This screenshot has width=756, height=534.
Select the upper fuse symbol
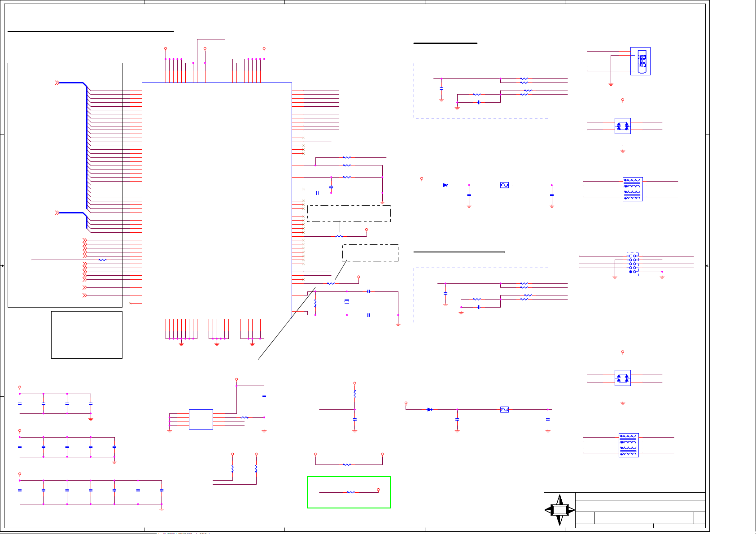(504, 185)
